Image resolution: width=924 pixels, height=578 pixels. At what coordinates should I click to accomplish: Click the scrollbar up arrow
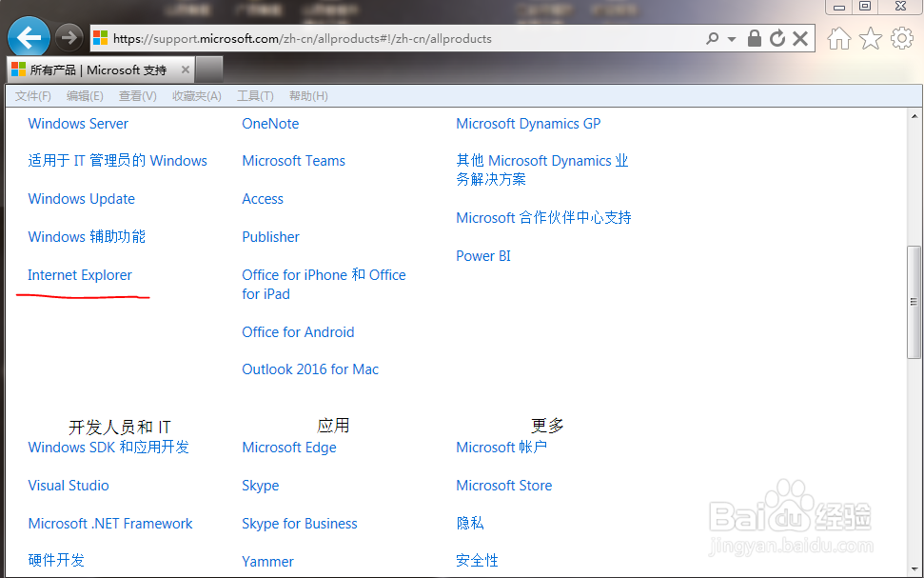(914, 116)
